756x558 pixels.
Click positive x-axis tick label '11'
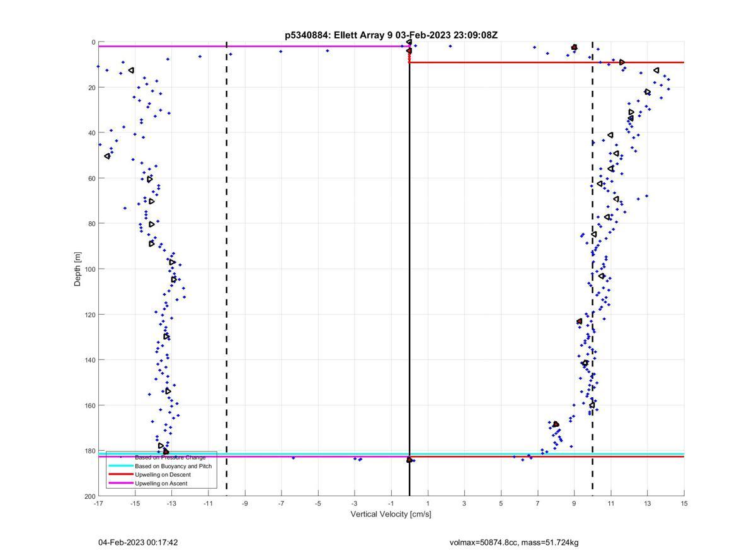coord(610,503)
